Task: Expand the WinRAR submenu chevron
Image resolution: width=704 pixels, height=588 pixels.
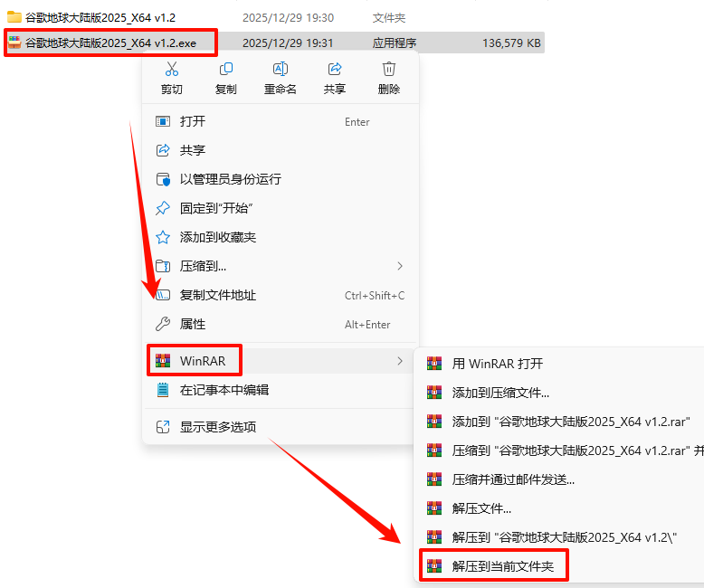Action: (400, 361)
